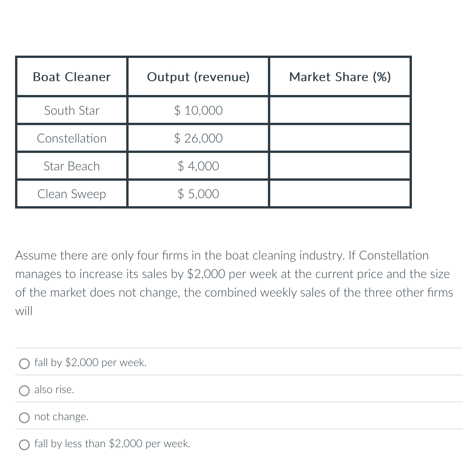The image size is (476, 468).
Task: Click the $26,000 output cell
Action: [198, 138]
